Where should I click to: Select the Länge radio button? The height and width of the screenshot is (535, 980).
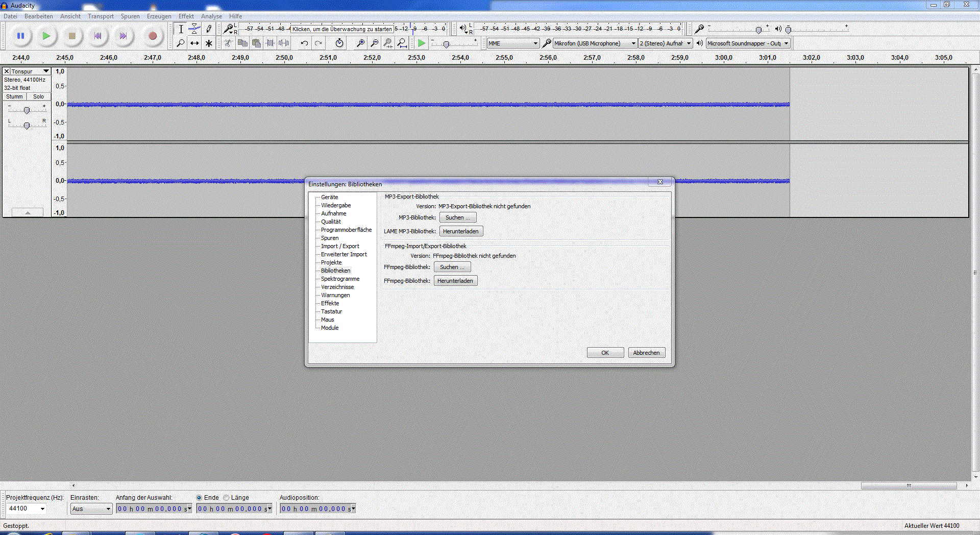pyautogui.click(x=226, y=498)
